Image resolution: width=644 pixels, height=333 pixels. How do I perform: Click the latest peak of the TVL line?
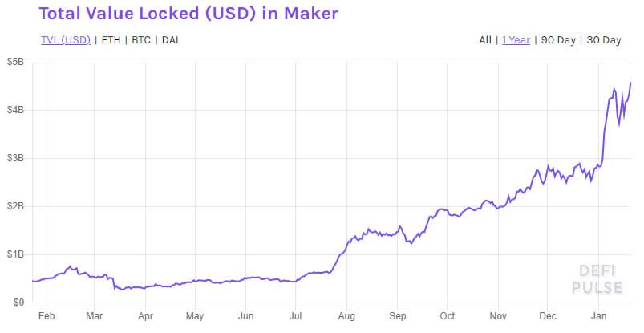click(630, 83)
